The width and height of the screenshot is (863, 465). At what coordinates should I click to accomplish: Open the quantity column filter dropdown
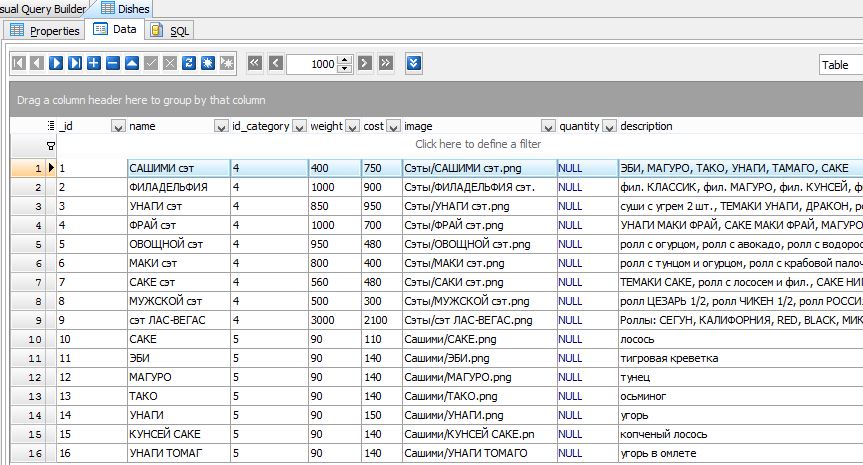coord(609,127)
